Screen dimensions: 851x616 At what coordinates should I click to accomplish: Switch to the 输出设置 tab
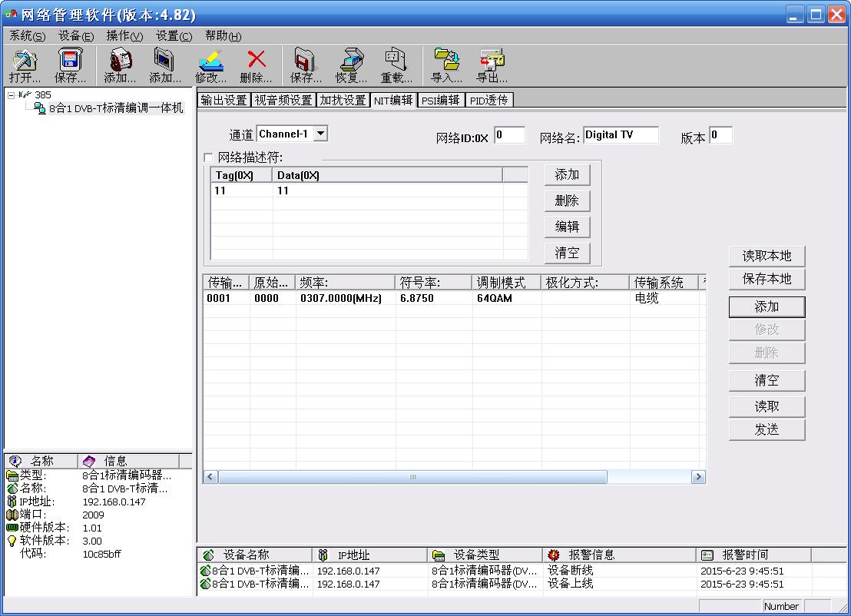[x=224, y=100]
